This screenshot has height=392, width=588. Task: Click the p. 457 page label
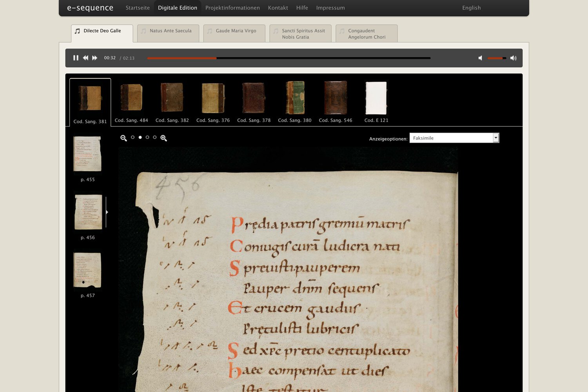click(88, 296)
